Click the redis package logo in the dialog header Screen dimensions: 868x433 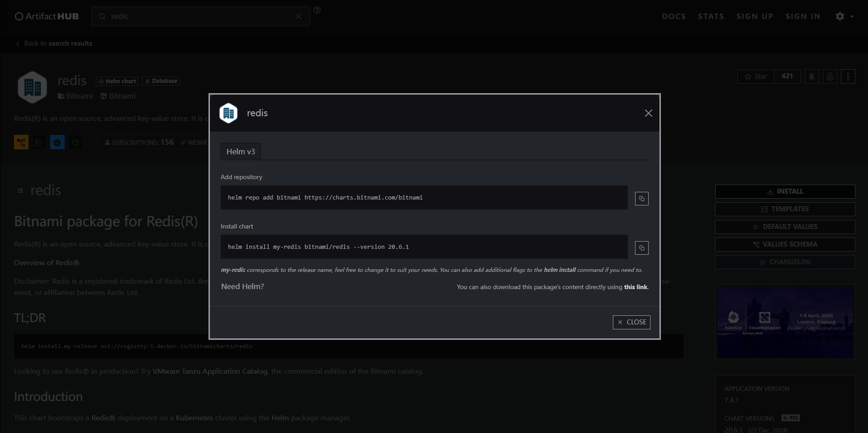coord(228,113)
